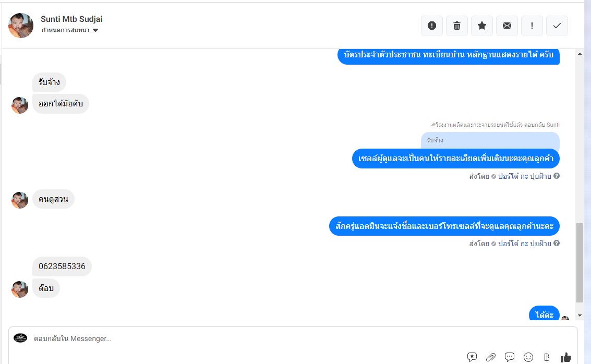The height and width of the screenshot is (364, 591).
Task: Mark conversation done with checkmark
Action: pos(557,26)
